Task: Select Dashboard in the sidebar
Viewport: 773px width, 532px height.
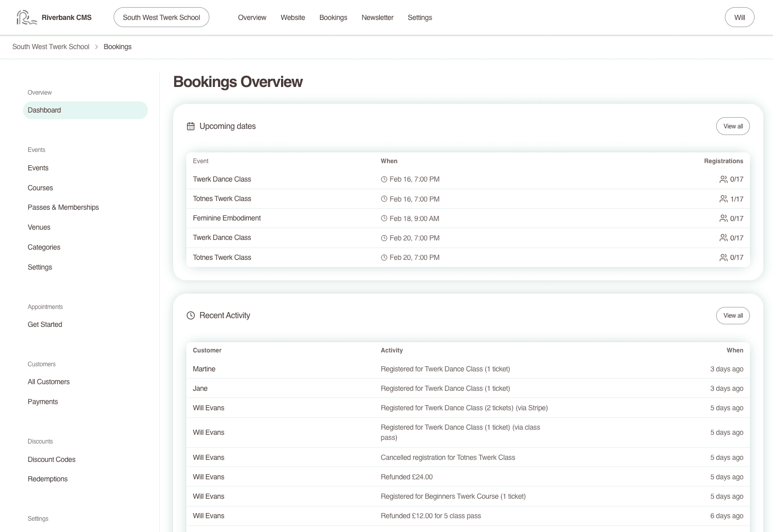Action: click(x=44, y=110)
